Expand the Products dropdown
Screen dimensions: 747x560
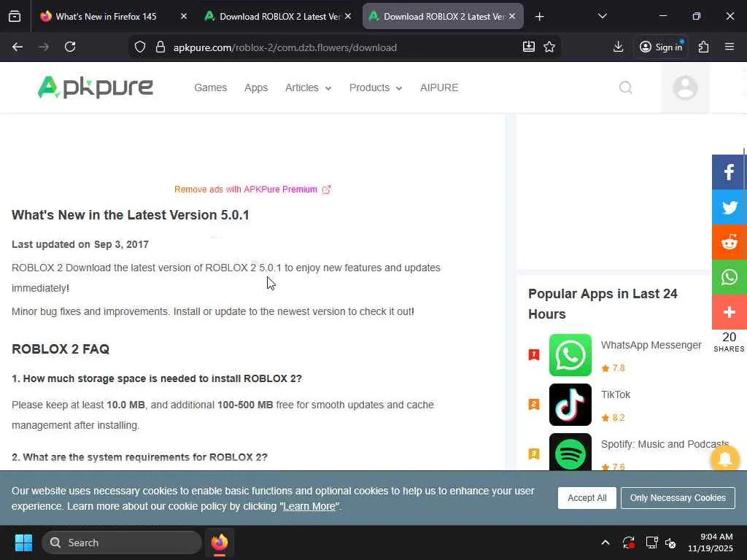click(x=376, y=87)
